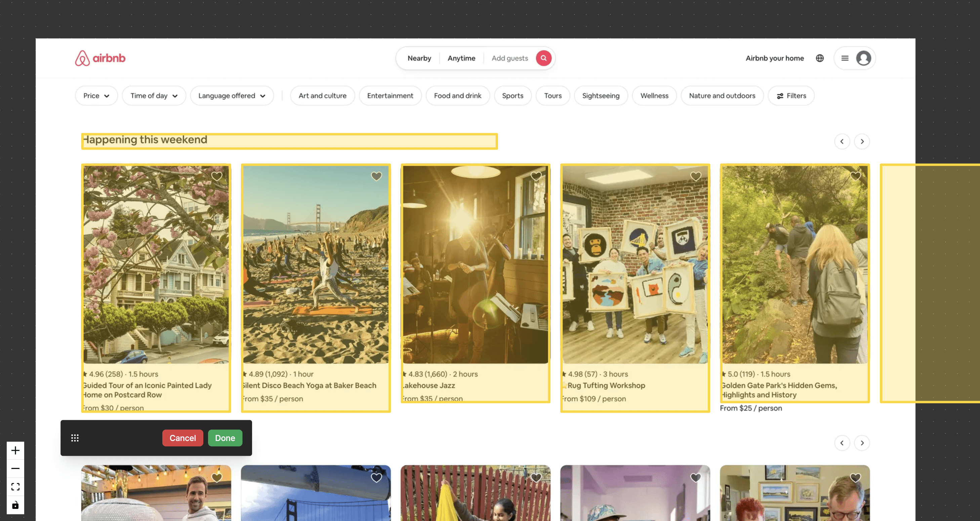Open the hamburger user menu

coord(845,58)
